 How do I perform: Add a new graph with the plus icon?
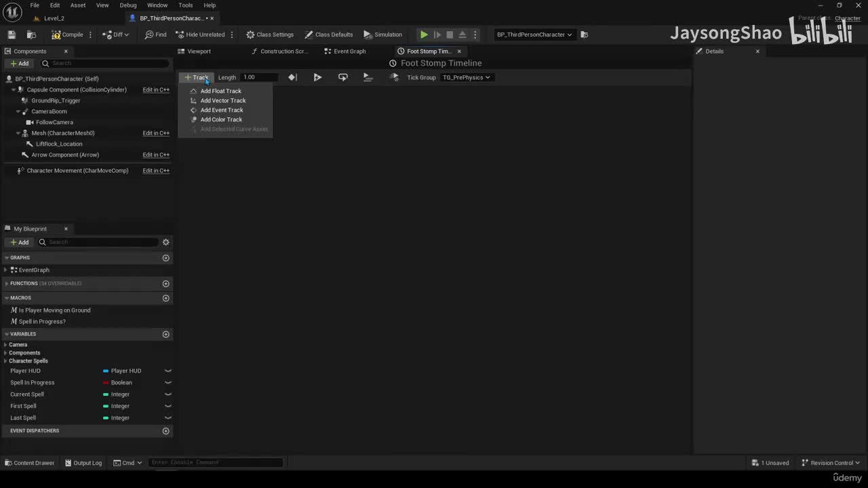coord(165,258)
